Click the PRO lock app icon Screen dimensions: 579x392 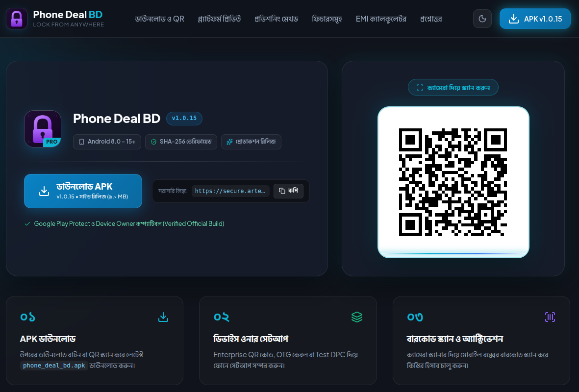pos(43,129)
